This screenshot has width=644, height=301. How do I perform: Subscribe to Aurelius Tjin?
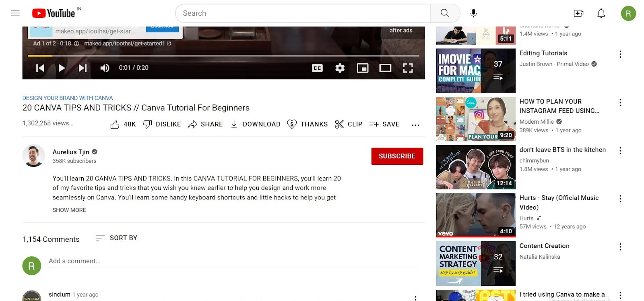click(397, 156)
